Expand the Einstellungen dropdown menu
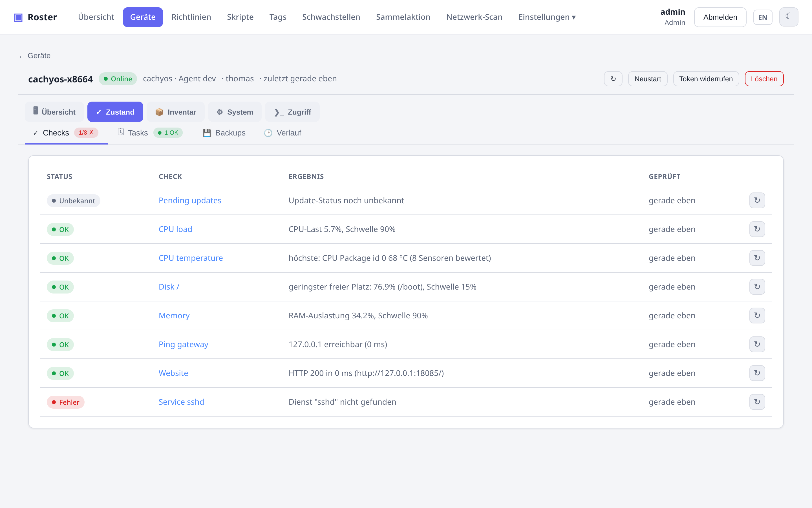The image size is (812, 508). 547,17
